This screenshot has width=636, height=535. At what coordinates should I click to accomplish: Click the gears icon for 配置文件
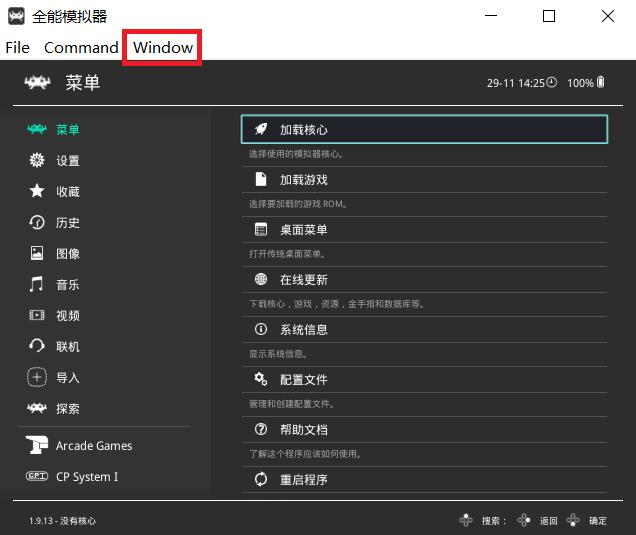coord(261,379)
